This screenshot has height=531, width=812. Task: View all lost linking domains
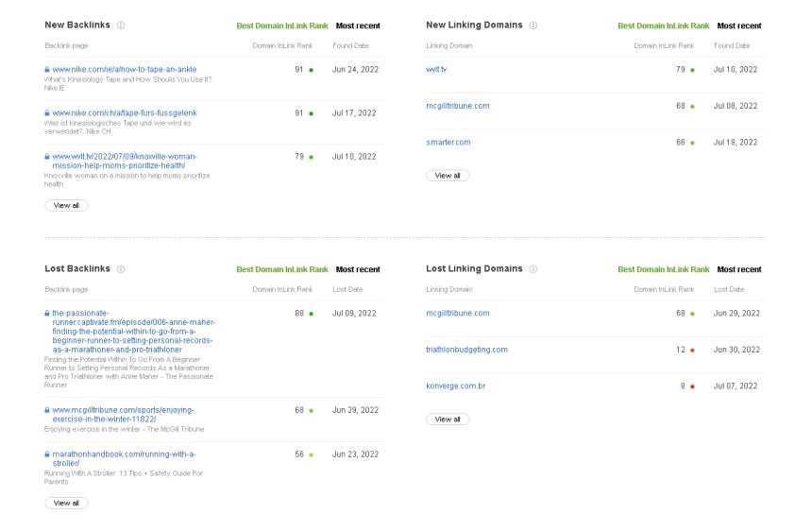(x=448, y=419)
